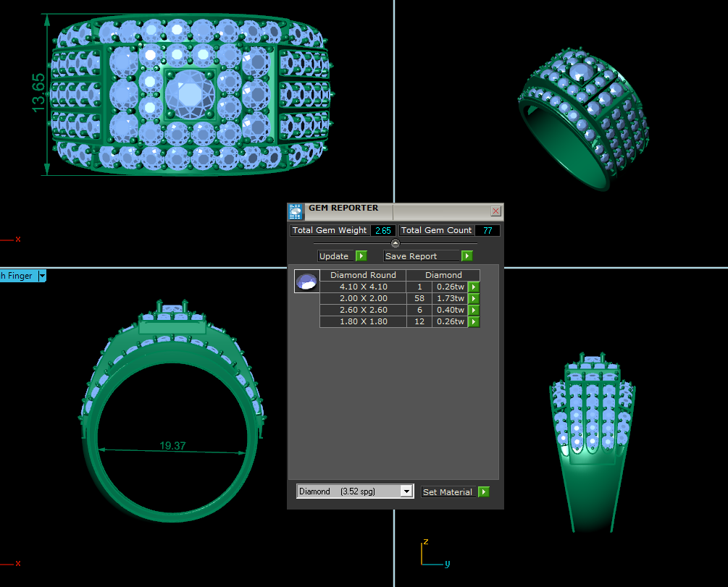Apply material with Set Material green arrow
The width and height of the screenshot is (728, 587).
pyautogui.click(x=484, y=492)
